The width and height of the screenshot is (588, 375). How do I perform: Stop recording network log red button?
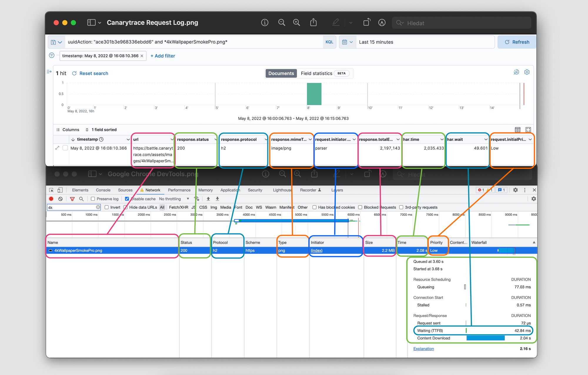tap(51, 199)
